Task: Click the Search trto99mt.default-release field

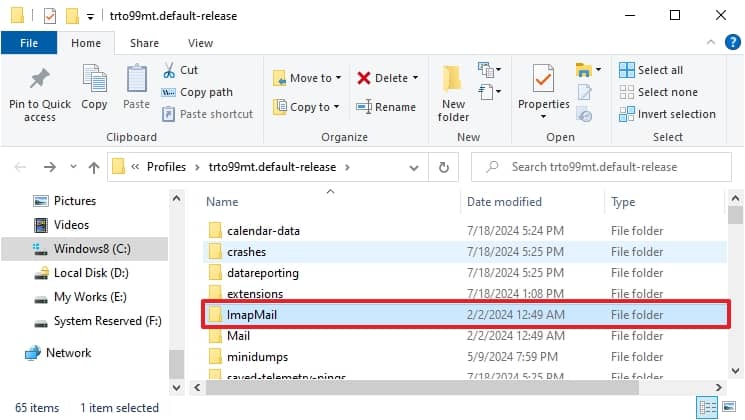Action: tap(601, 167)
